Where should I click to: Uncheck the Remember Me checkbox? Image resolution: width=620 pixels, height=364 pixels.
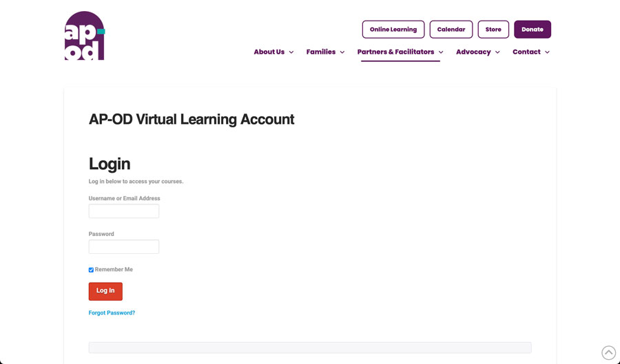(91, 270)
